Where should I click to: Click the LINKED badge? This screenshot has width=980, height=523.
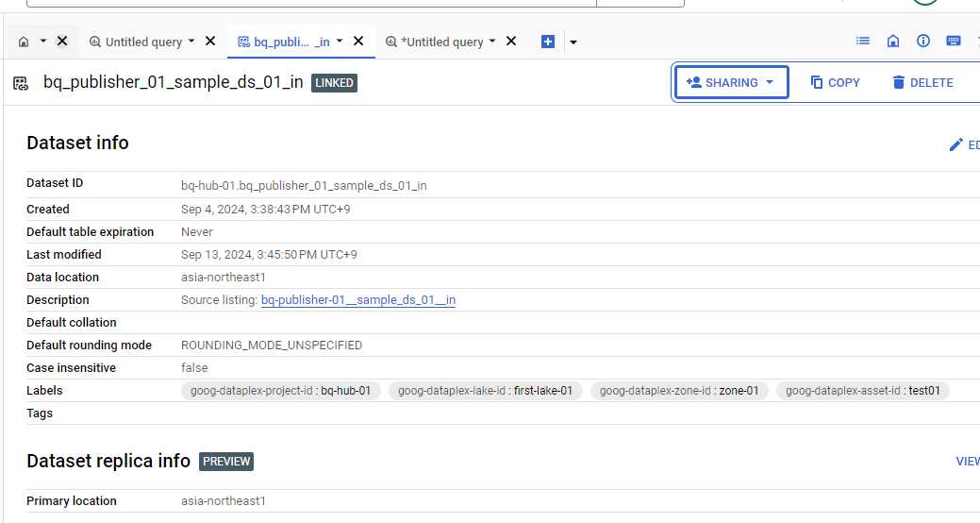(335, 82)
